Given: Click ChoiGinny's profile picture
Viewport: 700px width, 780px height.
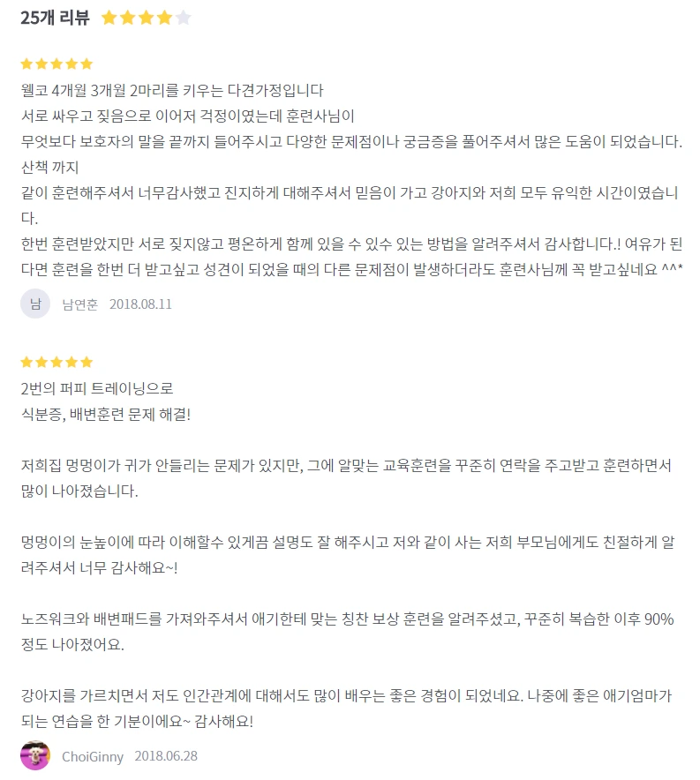Looking at the screenshot, I should 34,755.
